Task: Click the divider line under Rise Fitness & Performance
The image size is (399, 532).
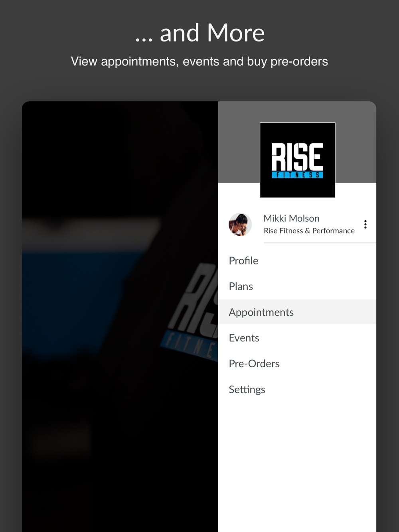Action: pos(320,243)
